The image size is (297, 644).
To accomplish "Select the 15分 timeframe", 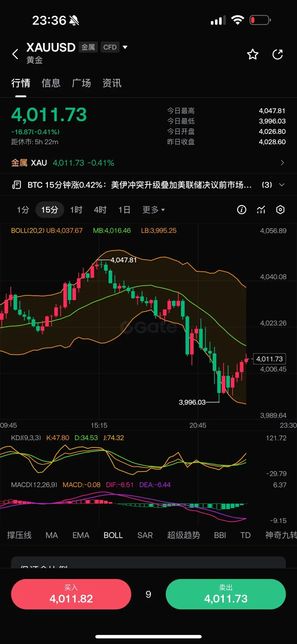I will click(49, 210).
